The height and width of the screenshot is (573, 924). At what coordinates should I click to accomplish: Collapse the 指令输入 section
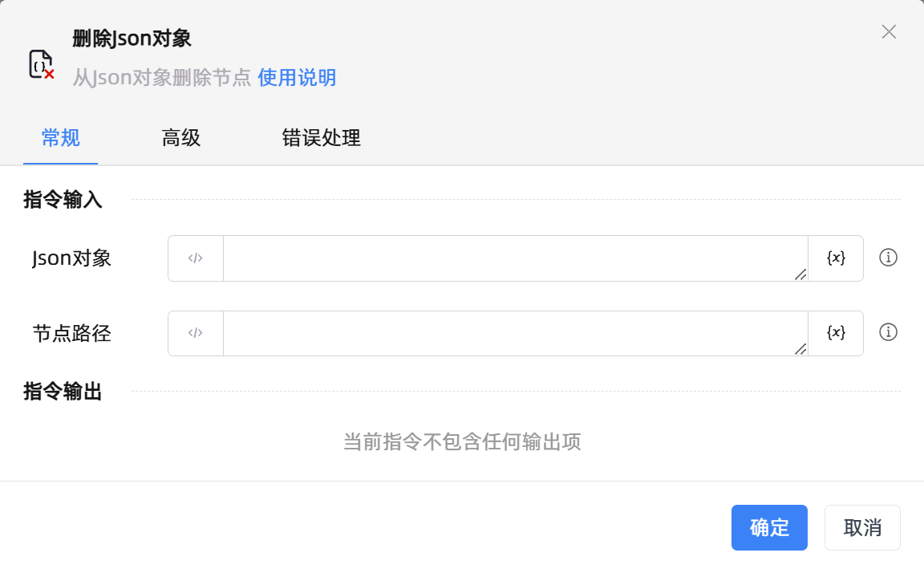pos(63,199)
